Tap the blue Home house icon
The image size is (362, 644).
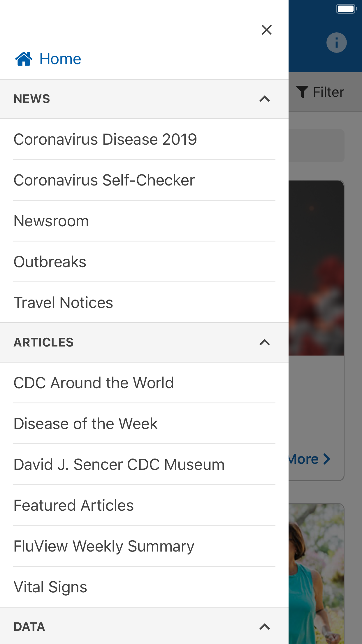[x=24, y=59]
